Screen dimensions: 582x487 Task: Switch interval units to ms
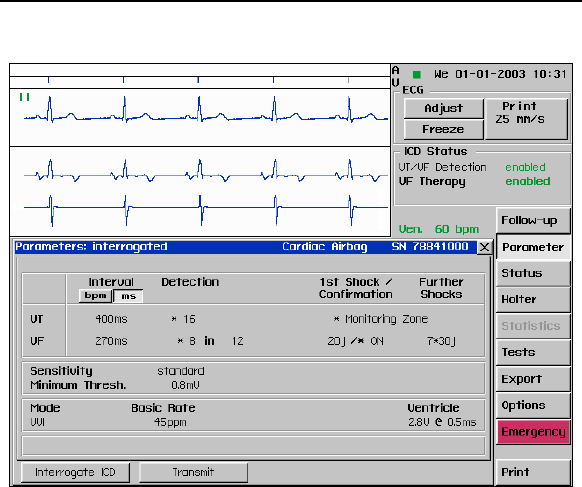pos(128,296)
